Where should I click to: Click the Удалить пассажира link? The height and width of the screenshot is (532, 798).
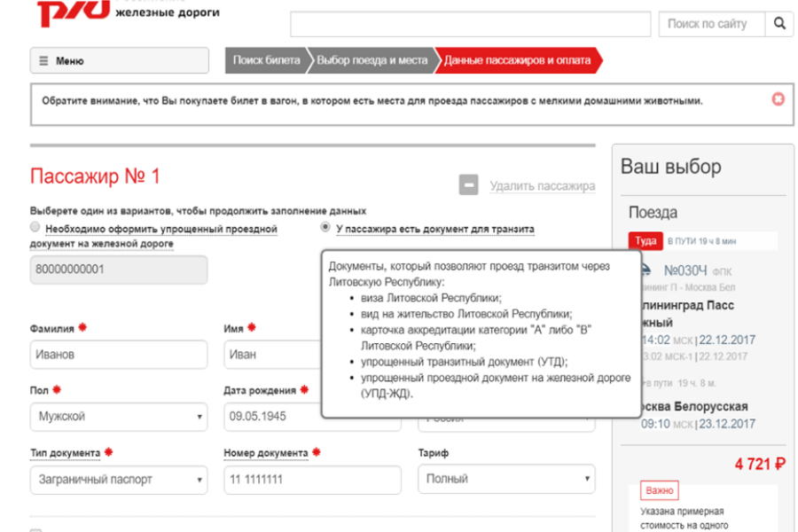pyautogui.click(x=542, y=186)
